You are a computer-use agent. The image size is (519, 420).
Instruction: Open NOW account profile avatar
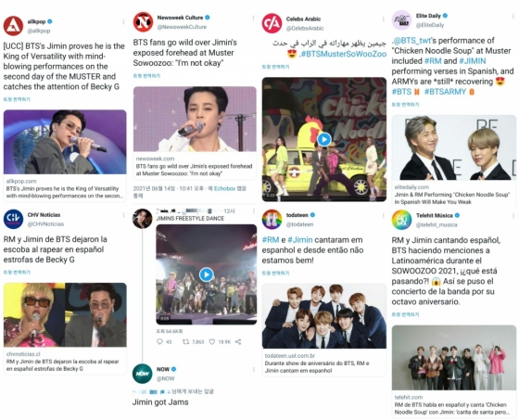click(x=143, y=374)
